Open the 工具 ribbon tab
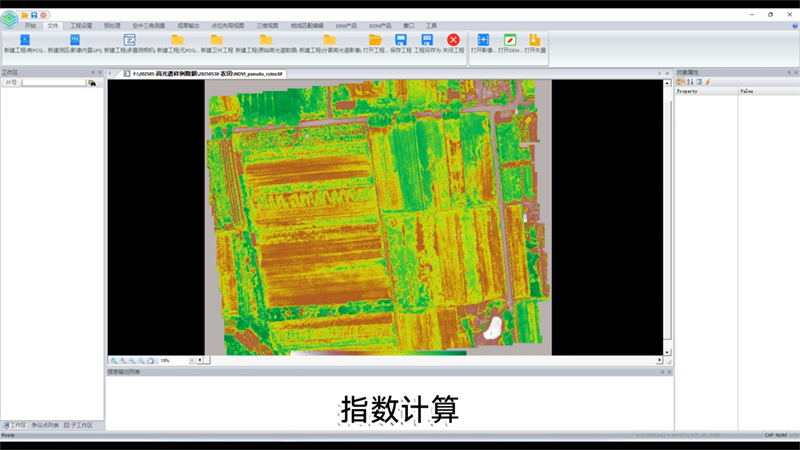The width and height of the screenshot is (800, 450). [x=431, y=26]
